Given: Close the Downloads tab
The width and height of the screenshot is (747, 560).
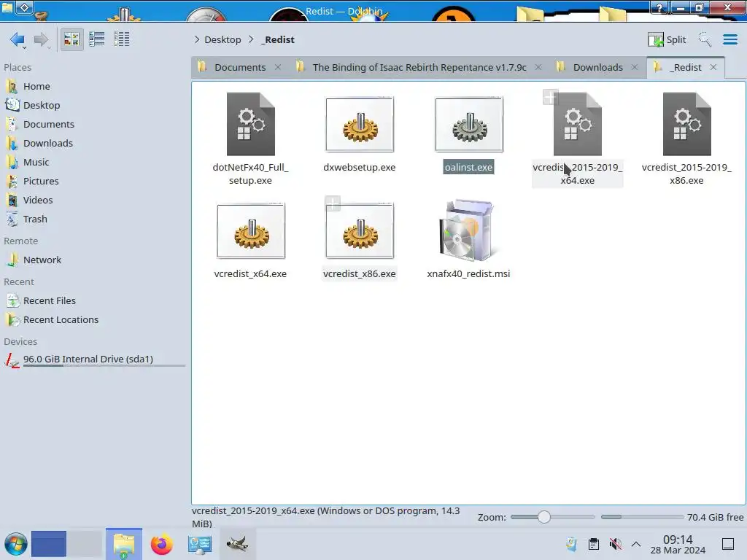Looking at the screenshot, I should (x=635, y=67).
